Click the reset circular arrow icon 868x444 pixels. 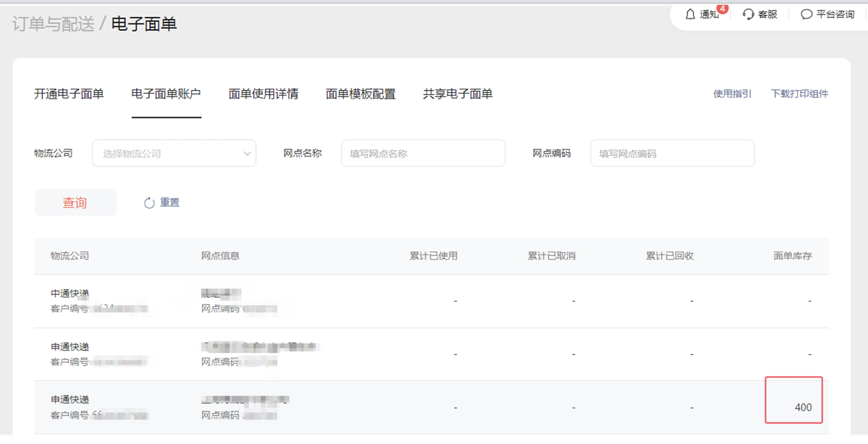[149, 203]
